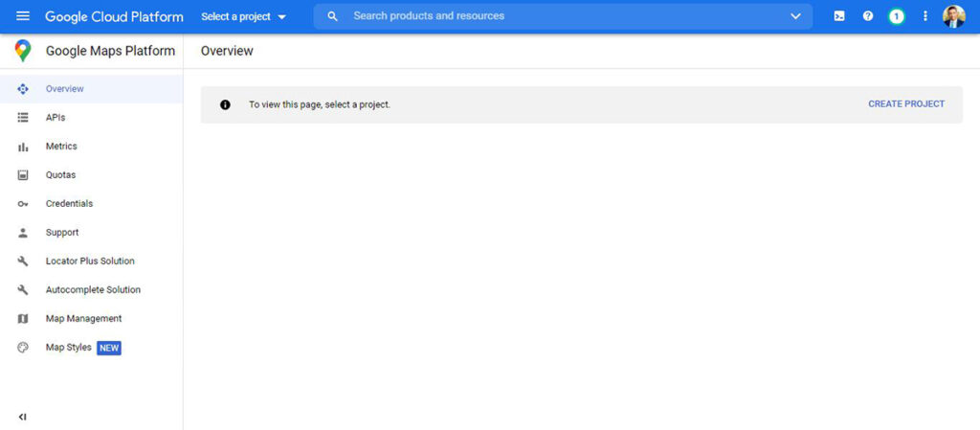980x430 pixels.
Task: Click the Map Styles palette icon
Action: coord(23,348)
